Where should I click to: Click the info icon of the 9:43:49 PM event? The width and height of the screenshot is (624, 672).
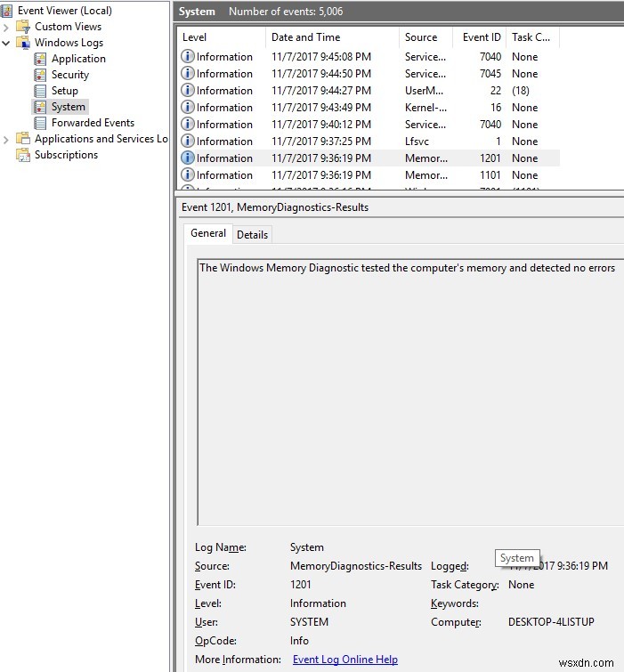187,107
